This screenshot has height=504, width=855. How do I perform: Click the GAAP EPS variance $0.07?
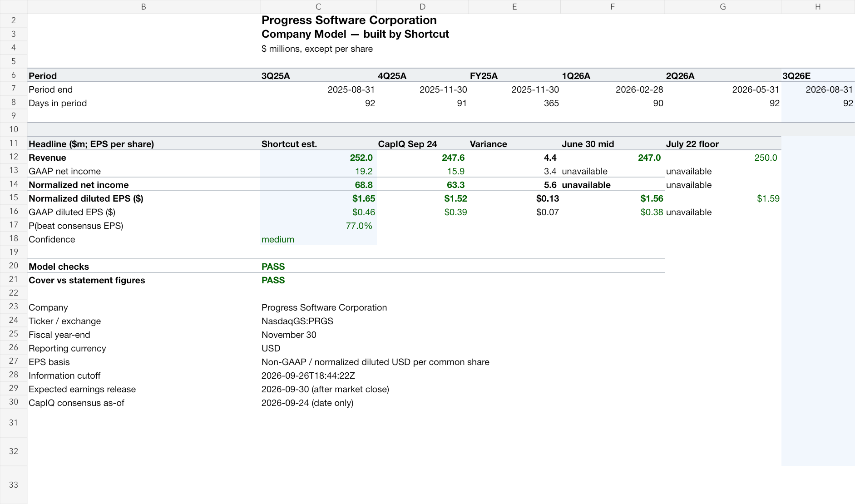click(548, 212)
